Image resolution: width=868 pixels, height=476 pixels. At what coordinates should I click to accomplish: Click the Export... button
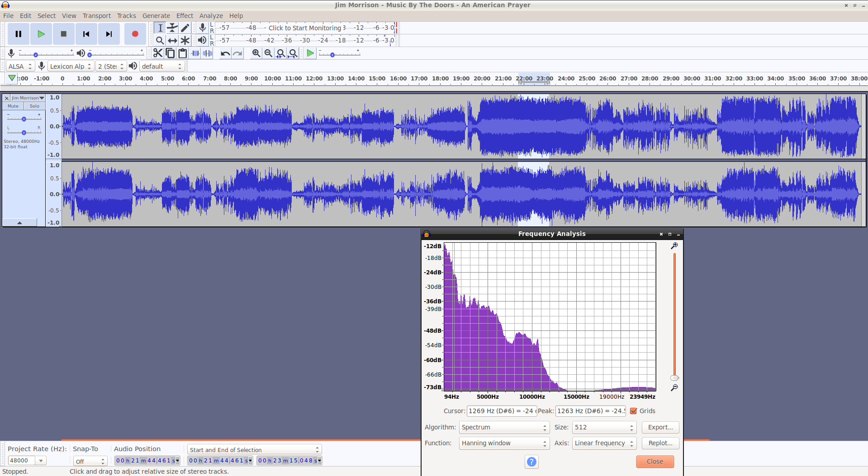click(660, 427)
